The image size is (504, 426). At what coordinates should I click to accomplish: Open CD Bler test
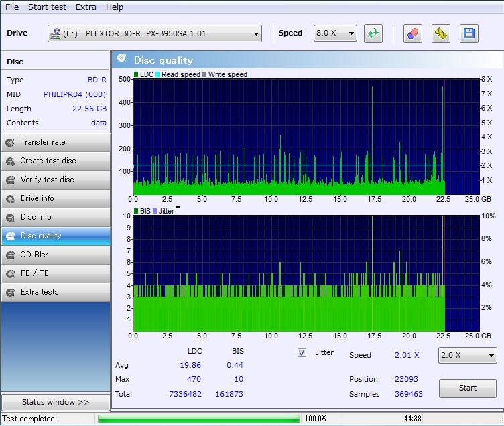point(56,255)
